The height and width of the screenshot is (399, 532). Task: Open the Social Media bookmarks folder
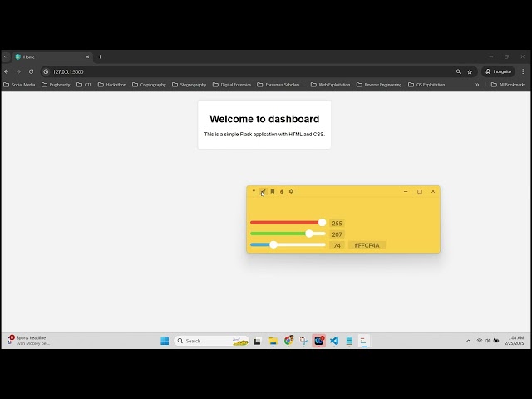[x=19, y=85]
